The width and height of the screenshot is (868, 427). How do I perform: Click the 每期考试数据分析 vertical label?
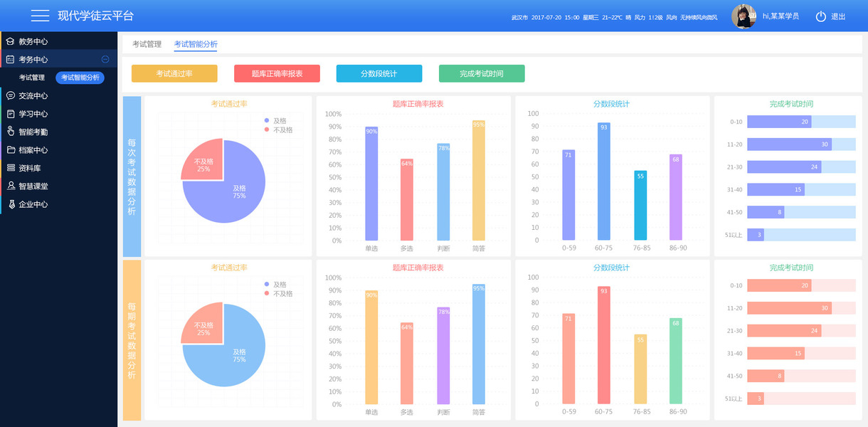(132, 340)
